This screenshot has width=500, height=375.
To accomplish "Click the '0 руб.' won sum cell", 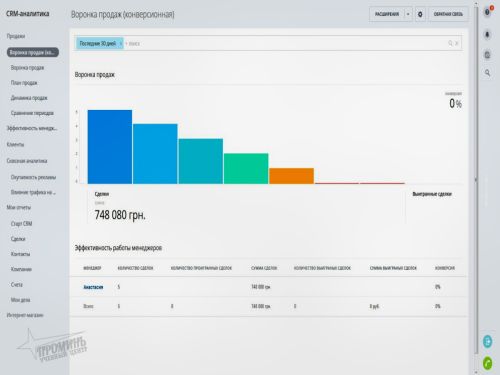I will coord(374,306).
